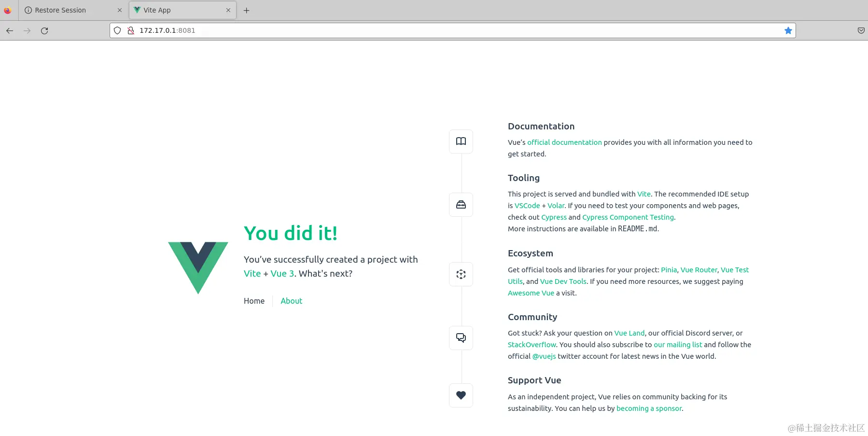Reload the page with the refresh icon

click(x=44, y=30)
